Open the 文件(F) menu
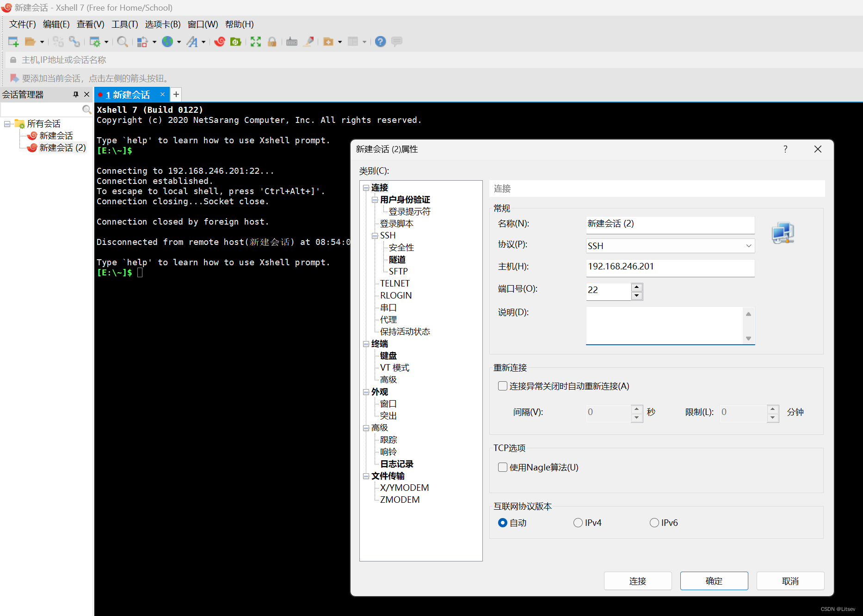The image size is (863, 616). [x=23, y=24]
